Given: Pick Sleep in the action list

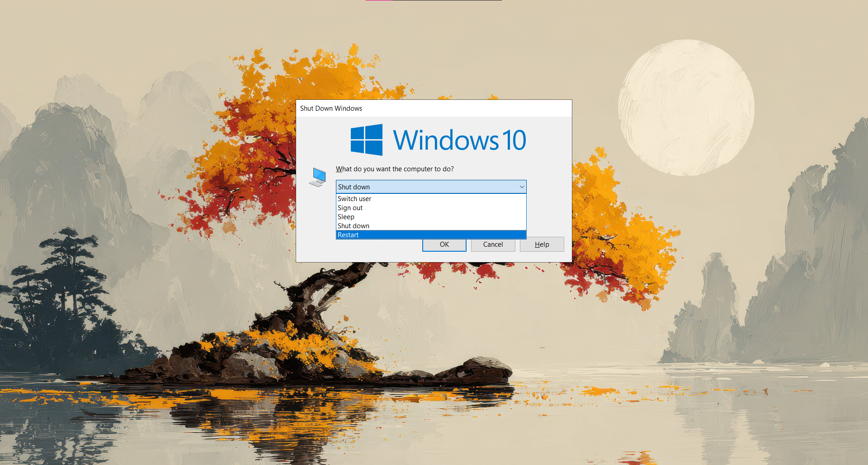Looking at the screenshot, I should pos(431,217).
